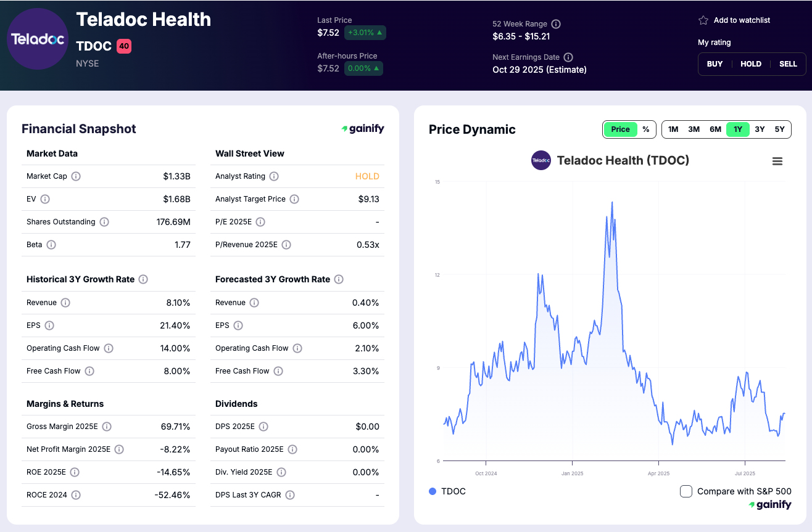Click the Teladoc Health (TDOC) chart title

(623, 160)
